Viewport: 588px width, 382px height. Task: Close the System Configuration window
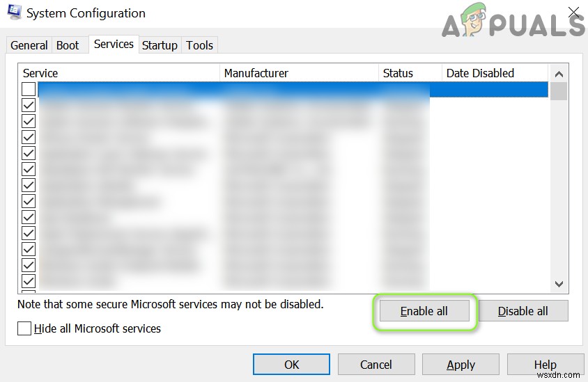[574, 13]
